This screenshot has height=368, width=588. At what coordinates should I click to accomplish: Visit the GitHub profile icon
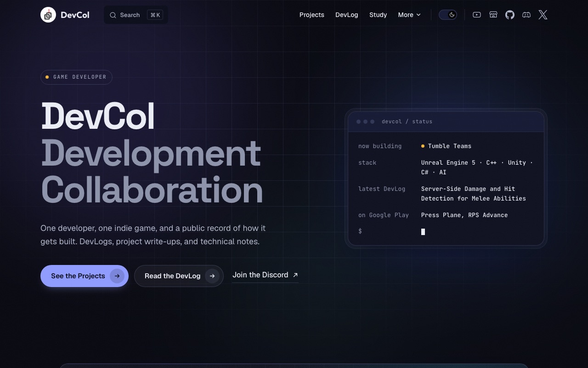click(x=510, y=15)
